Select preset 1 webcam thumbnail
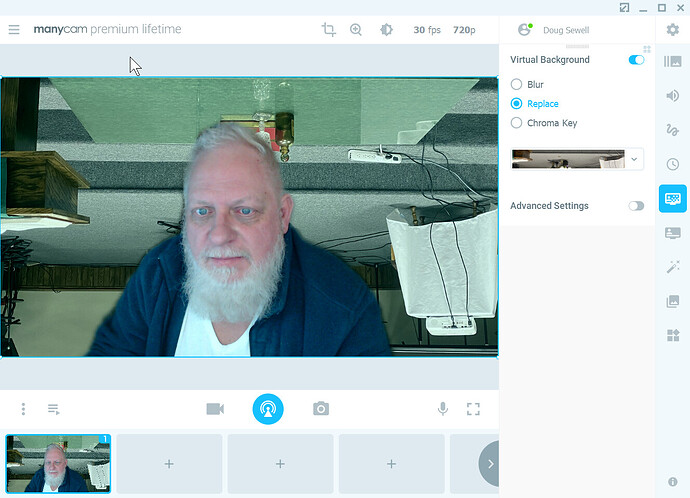690x498 pixels. click(58, 464)
